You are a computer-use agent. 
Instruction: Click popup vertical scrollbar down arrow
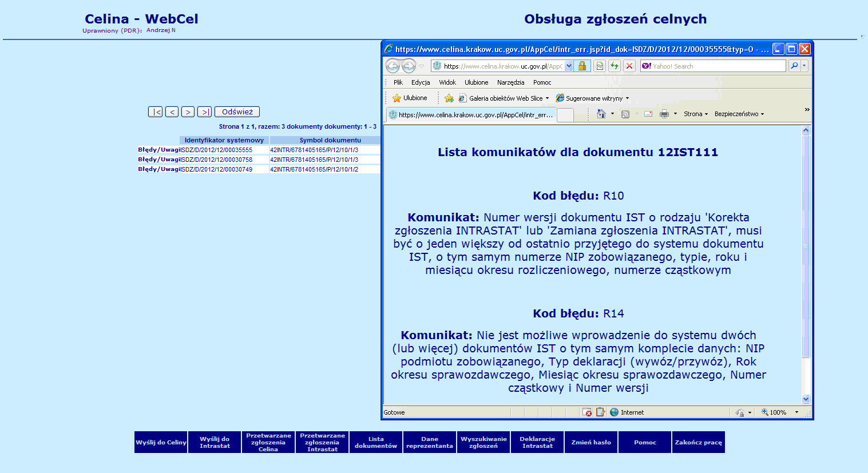click(x=806, y=399)
